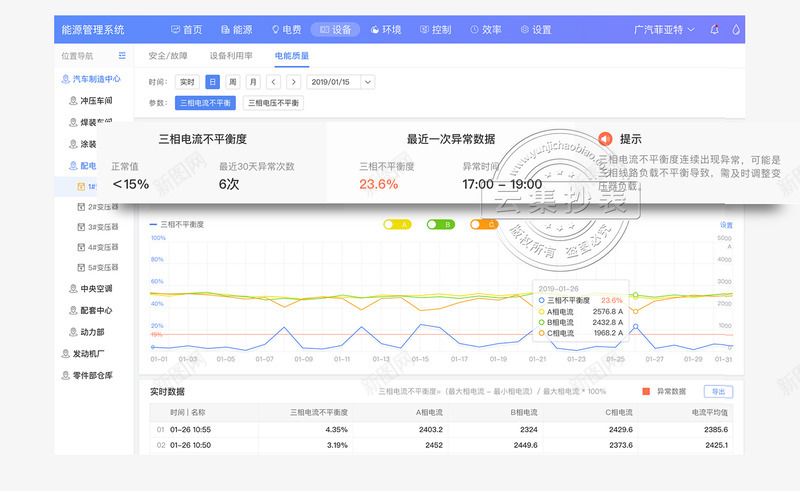Select 3#变压器 in the tree
The height and width of the screenshot is (491, 800).
(97, 227)
